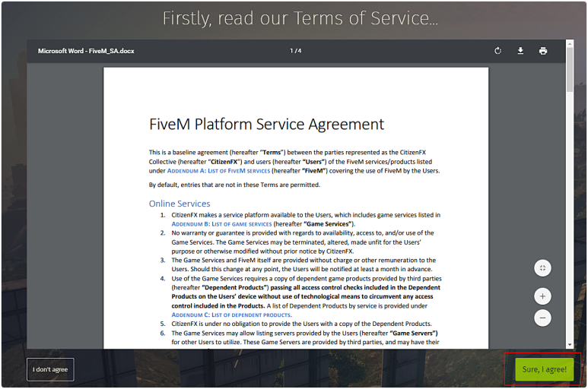
Task: Click the 'Sure, I agree!' button
Action: click(545, 369)
